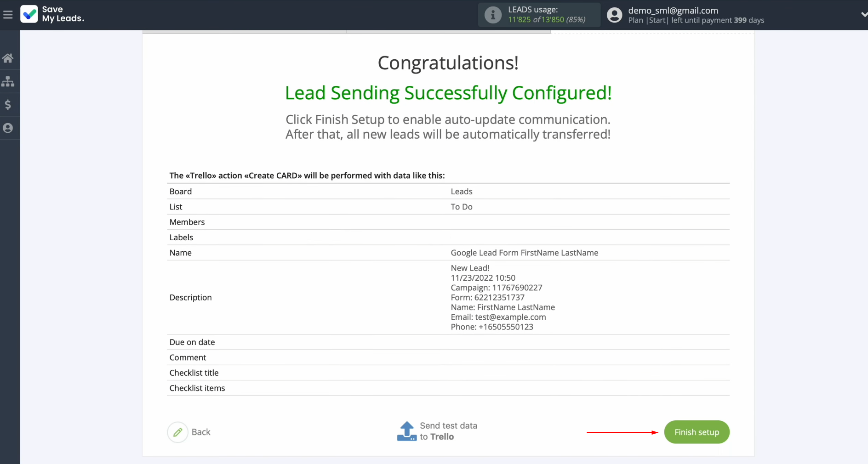Screen dimensions: 868x464
Task: Click the Checklist items row label
Action: tap(197, 388)
